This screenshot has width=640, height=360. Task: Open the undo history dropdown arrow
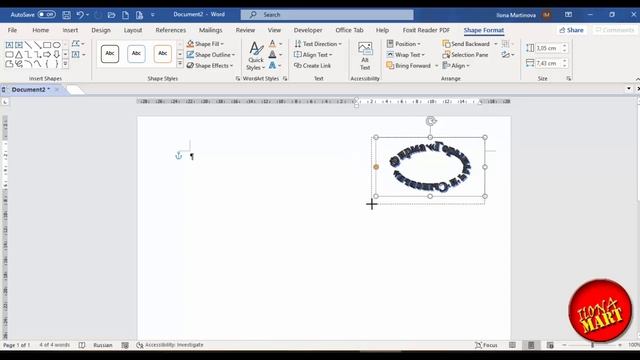tap(87, 15)
